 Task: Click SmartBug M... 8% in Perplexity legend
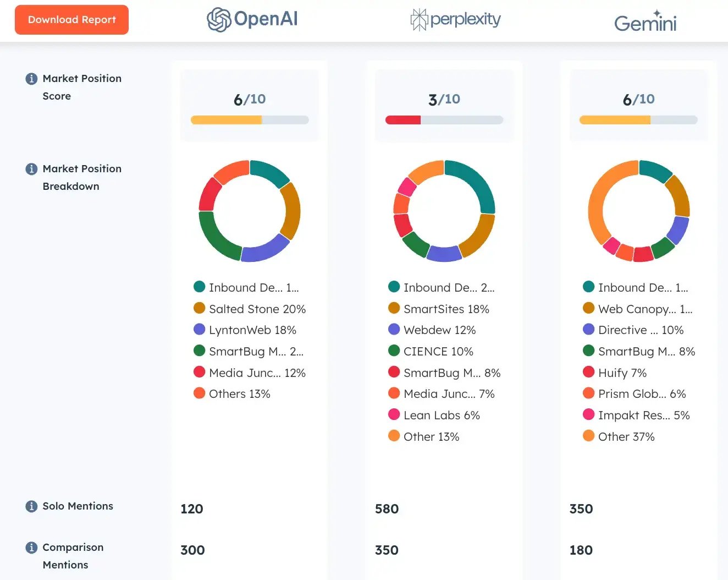(452, 373)
